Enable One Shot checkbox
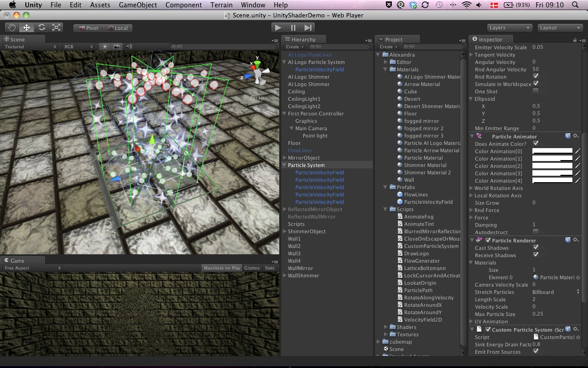 click(536, 91)
